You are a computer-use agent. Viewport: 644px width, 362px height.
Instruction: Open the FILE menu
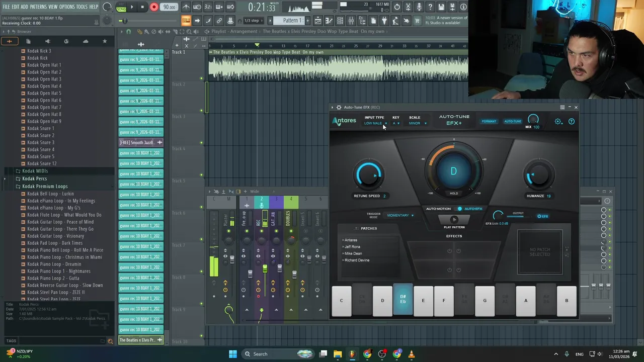(x=6, y=7)
